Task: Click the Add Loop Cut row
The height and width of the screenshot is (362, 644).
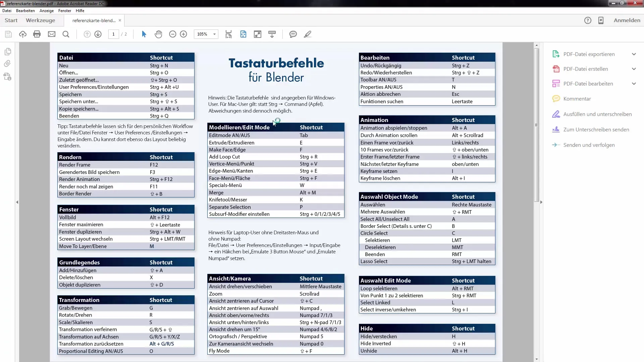Action: [276, 157]
